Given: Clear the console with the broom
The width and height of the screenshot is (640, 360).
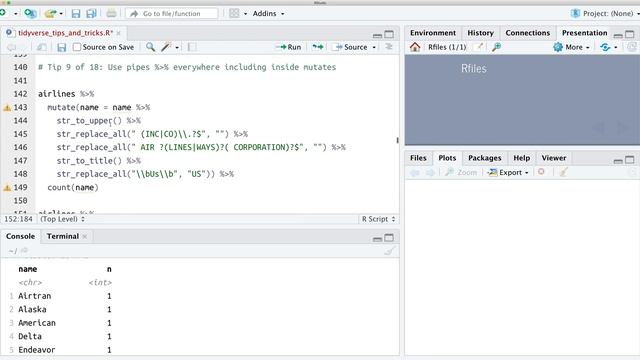Looking at the screenshot, I should [x=389, y=251].
